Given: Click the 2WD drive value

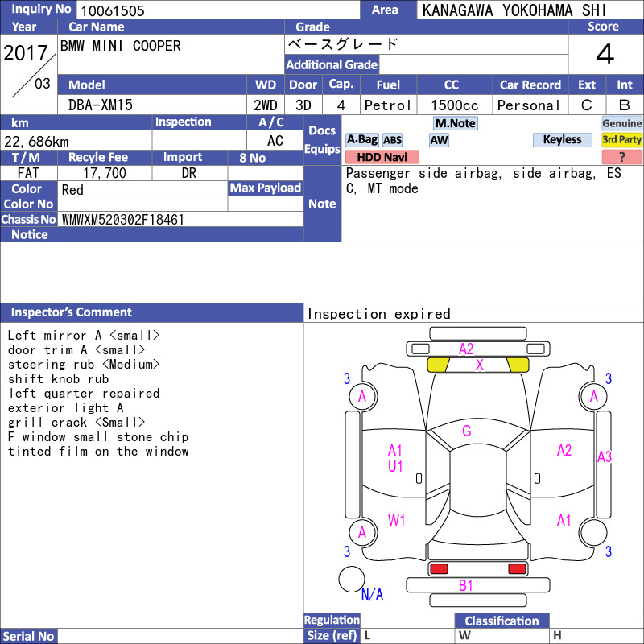Looking at the screenshot, I should (266, 105).
